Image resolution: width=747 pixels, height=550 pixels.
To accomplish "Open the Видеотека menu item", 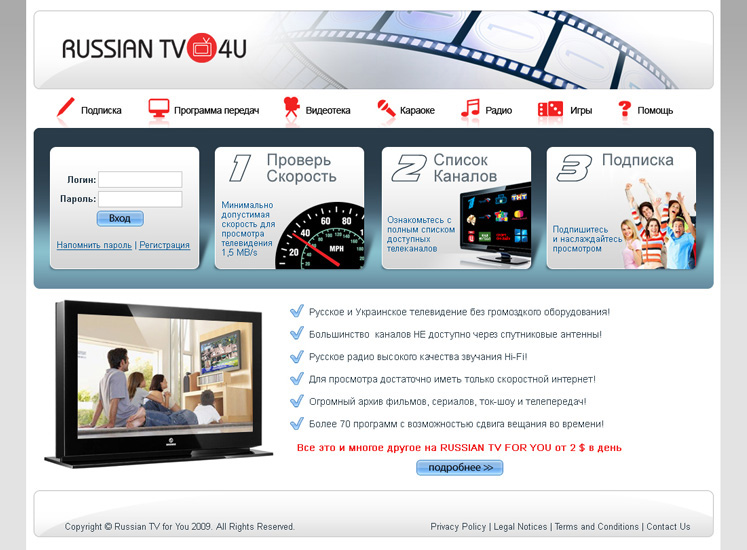I will tap(328, 111).
